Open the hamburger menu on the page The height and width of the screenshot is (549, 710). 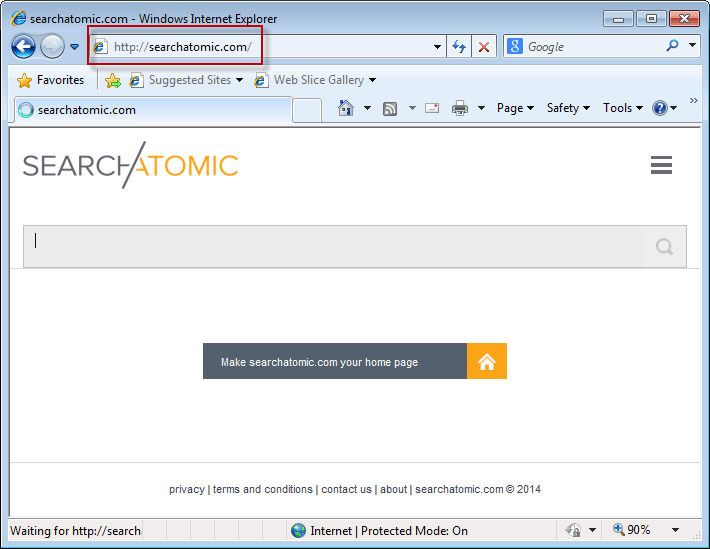pyautogui.click(x=661, y=165)
